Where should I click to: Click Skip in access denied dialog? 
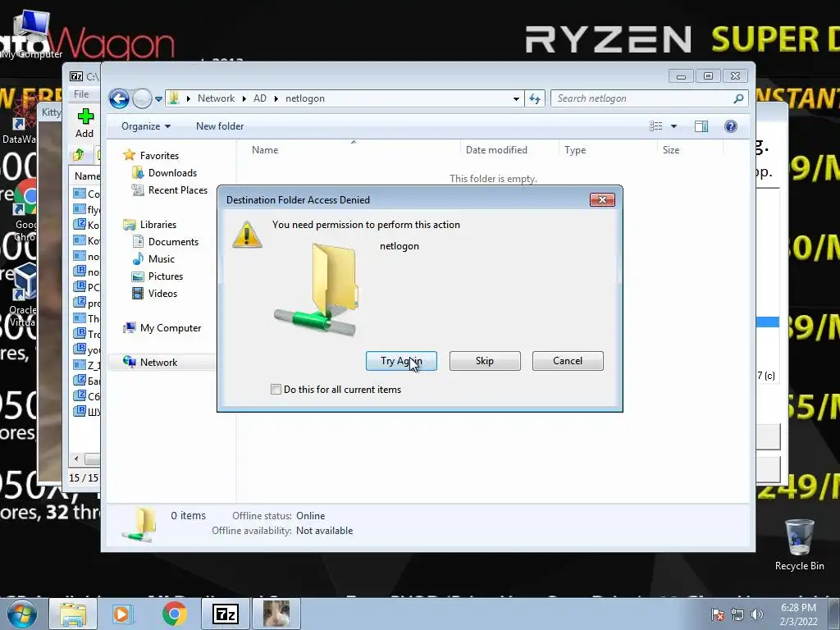point(485,361)
